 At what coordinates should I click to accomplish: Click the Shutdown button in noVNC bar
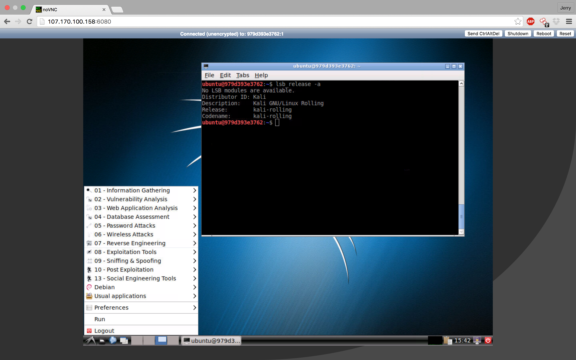tap(518, 33)
